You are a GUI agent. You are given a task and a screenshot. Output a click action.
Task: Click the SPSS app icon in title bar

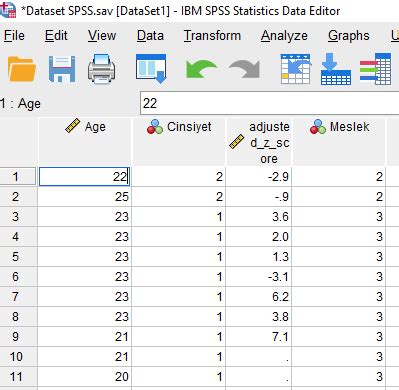[x=8, y=9]
